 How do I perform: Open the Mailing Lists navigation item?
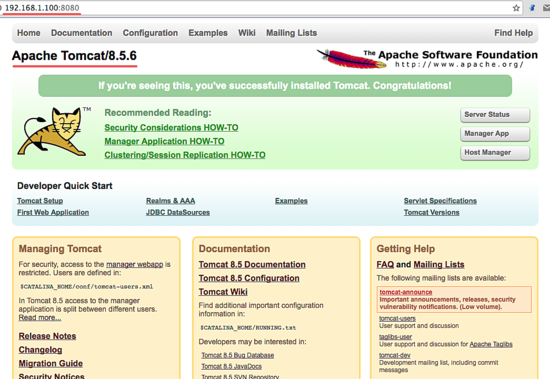click(x=291, y=33)
